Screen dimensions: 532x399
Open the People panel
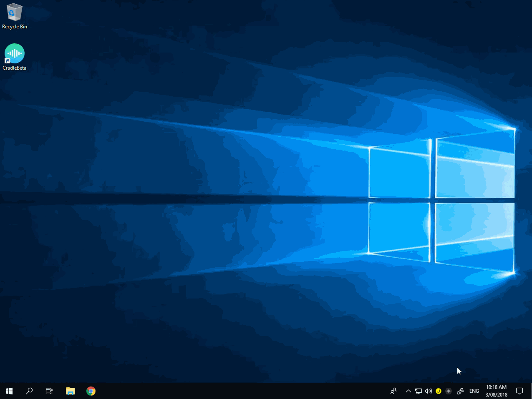click(393, 391)
